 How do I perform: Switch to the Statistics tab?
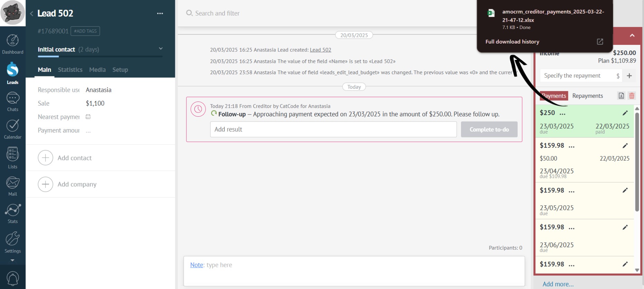tap(70, 70)
